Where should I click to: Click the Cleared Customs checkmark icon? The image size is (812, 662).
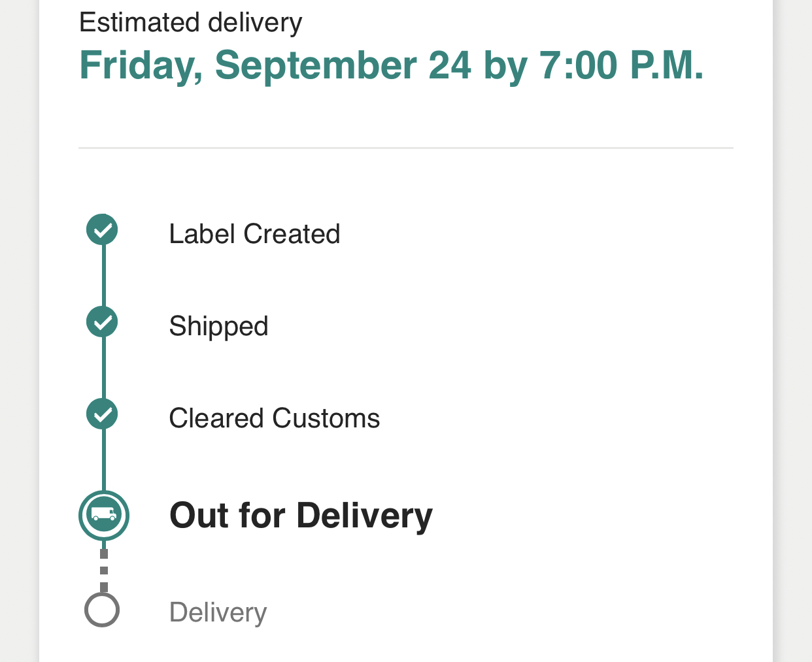(x=102, y=414)
